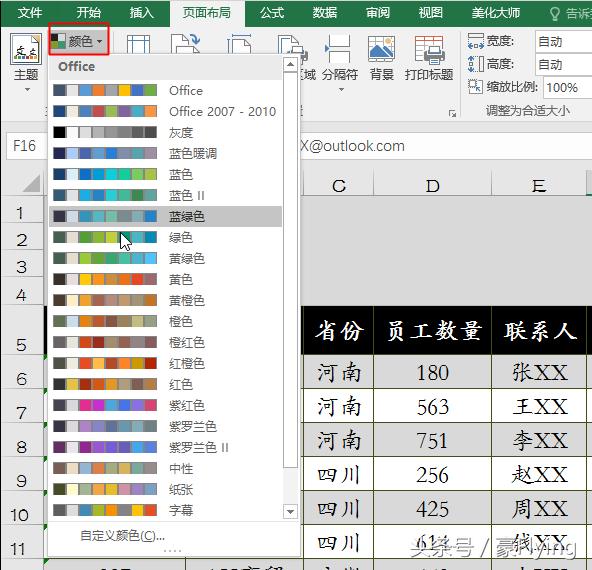Viewport: 592px width, 570px height.
Task: Choose the 绿色 color scheme
Action: click(x=165, y=237)
